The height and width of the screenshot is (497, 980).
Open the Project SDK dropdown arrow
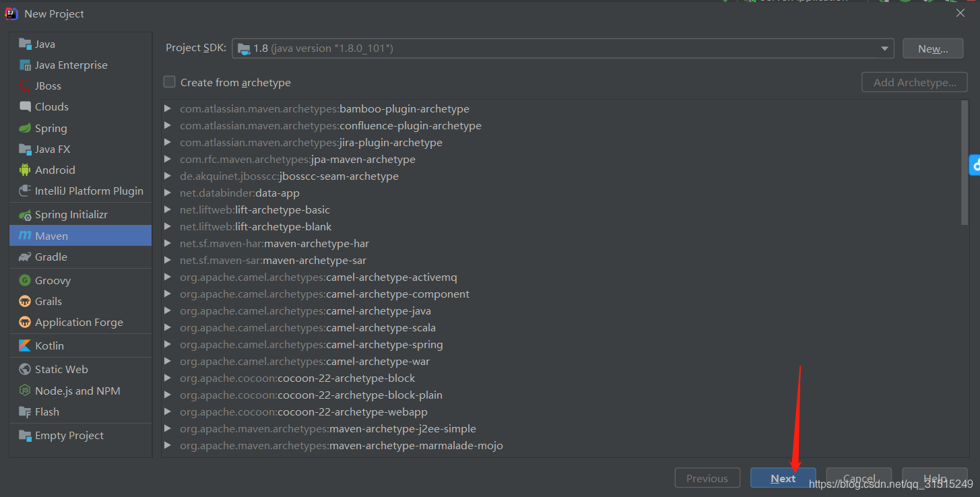(884, 48)
